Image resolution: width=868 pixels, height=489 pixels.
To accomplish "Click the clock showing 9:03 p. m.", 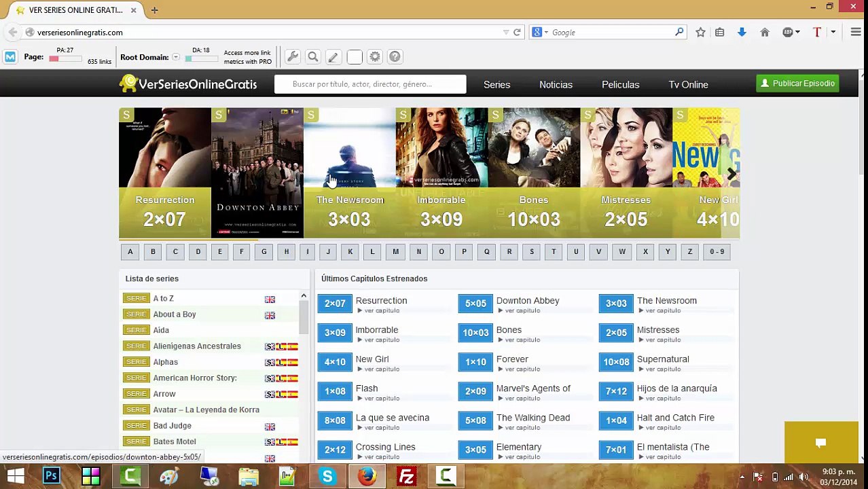I will (x=837, y=472).
